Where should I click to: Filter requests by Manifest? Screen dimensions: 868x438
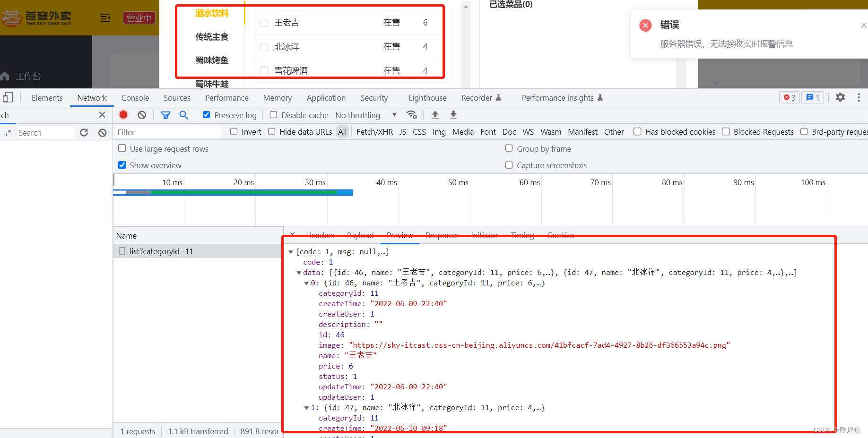(582, 132)
